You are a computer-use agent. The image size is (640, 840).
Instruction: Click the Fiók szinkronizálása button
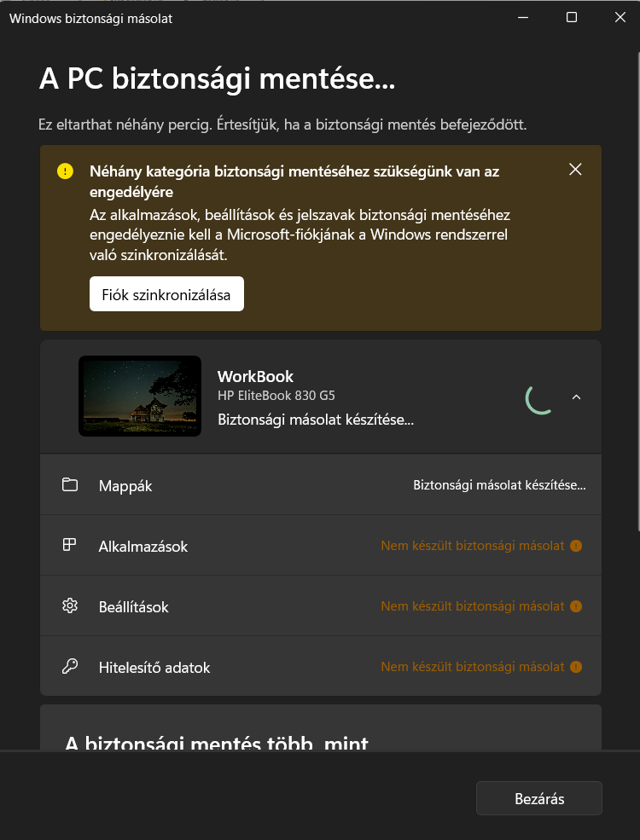(x=166, y=294)
